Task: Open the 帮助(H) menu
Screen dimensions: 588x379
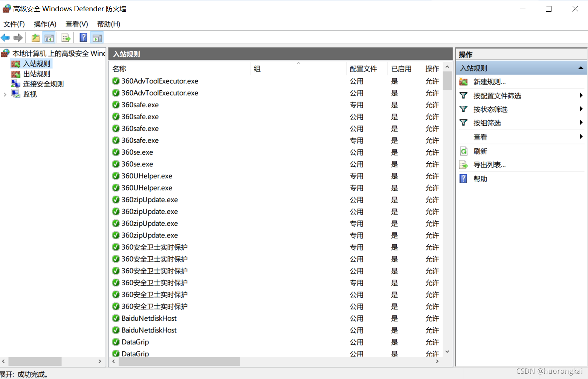Action: click(x=108, y=24)
